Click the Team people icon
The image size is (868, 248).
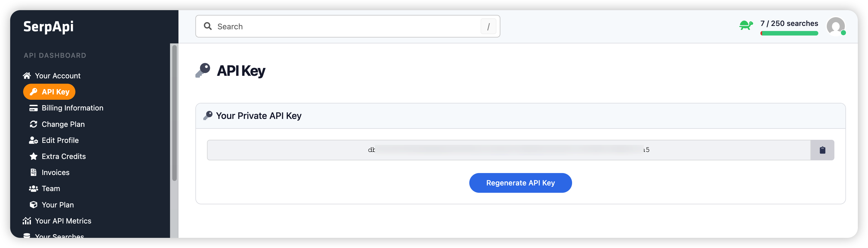point(33,189)
